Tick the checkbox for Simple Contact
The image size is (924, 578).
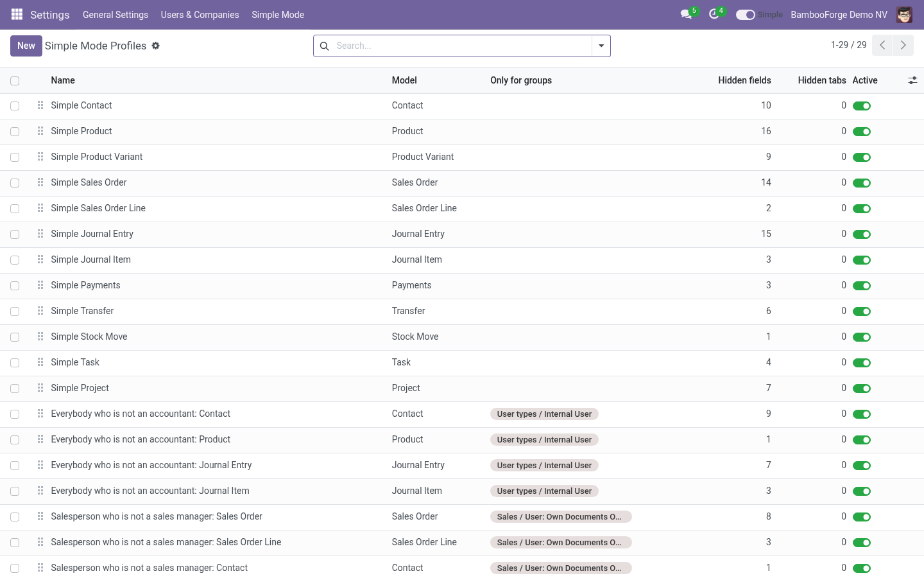(15, 106)
